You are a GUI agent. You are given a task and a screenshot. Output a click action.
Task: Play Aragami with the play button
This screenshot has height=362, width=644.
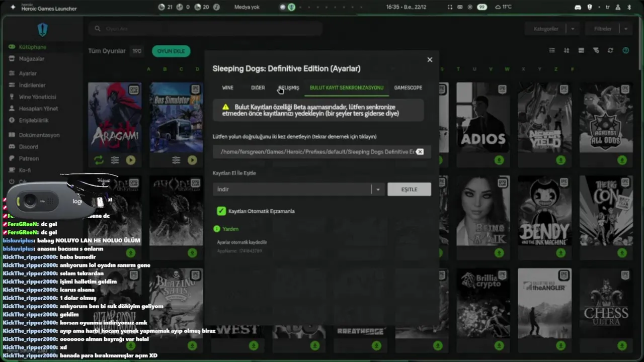pos(131,160)
